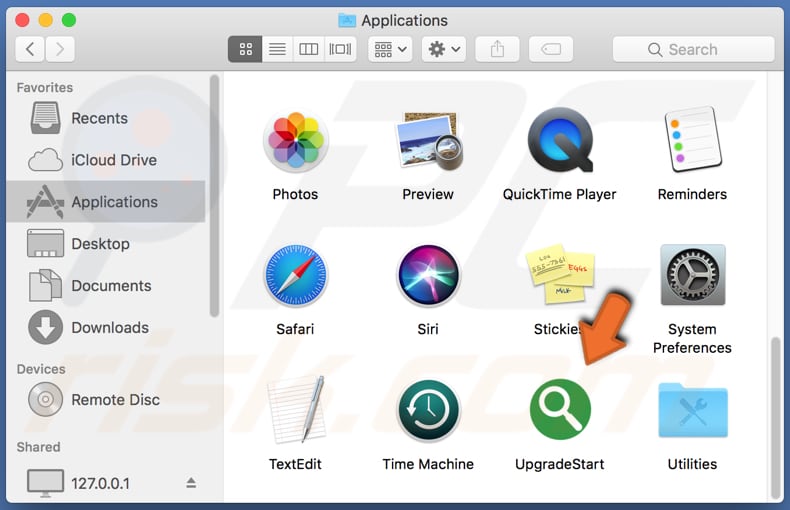Click the "Time Machine" label text

428,464
